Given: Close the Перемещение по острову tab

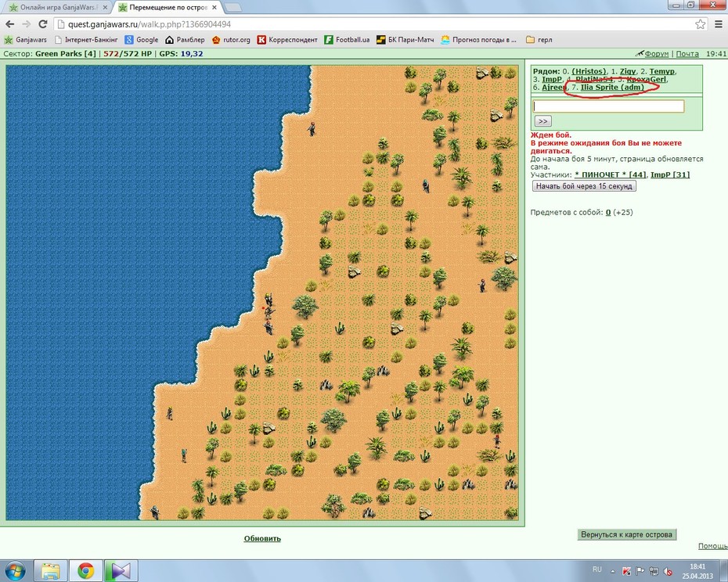Looking at the screenshot, I should (214, 7).
